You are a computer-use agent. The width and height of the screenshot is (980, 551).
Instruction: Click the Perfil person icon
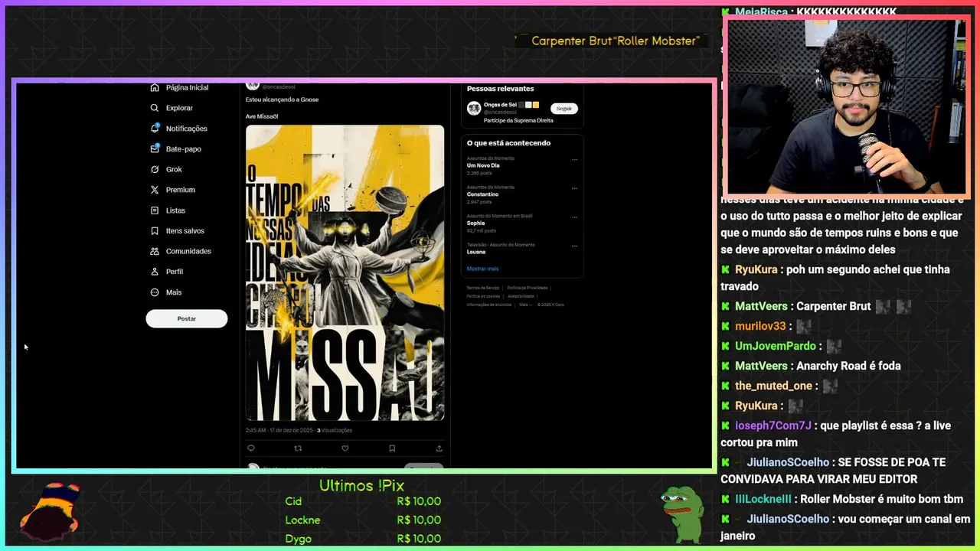coord(155,272)
